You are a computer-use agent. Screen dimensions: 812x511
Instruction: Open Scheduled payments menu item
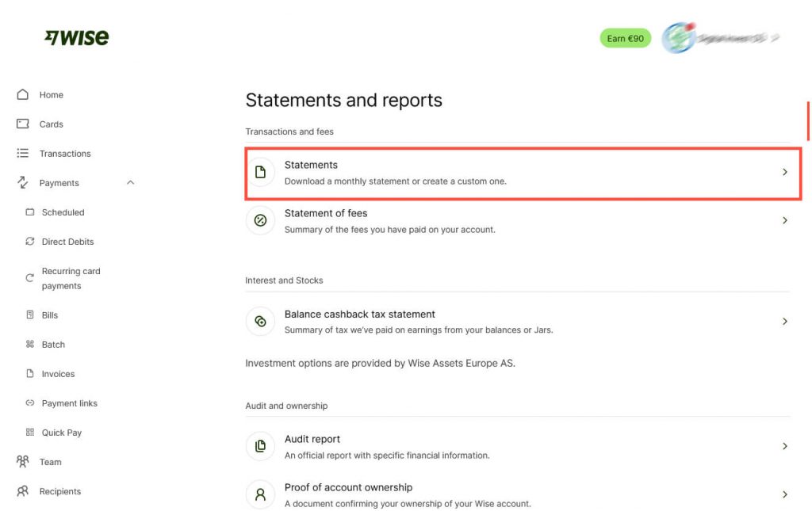tap(63, 212)
